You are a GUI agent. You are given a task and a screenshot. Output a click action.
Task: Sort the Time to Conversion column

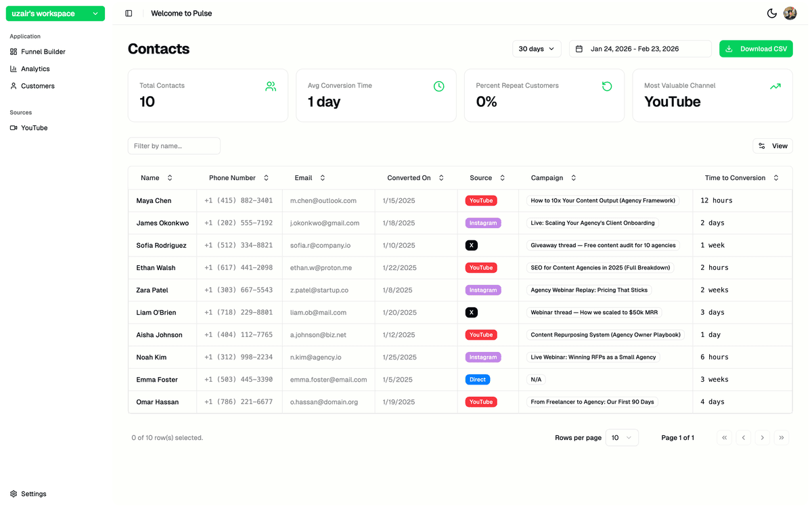coord(775,178)
